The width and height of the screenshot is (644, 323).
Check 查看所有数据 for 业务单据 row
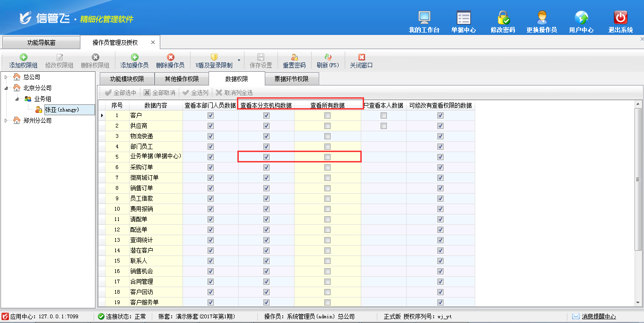click(327, 157)
